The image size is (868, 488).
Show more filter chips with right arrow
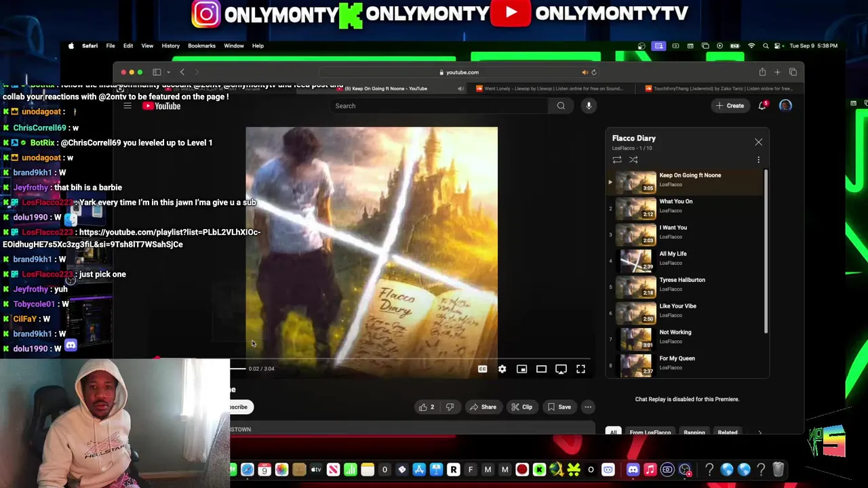759,432
